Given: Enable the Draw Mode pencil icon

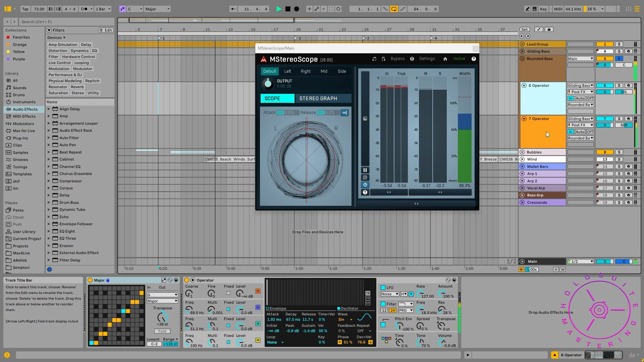Looking at the screenshot, I should tap(527, 9).
